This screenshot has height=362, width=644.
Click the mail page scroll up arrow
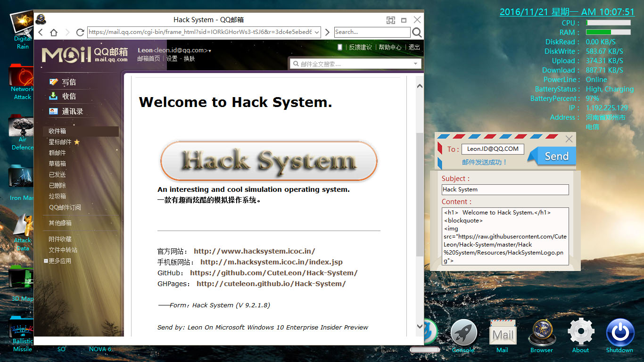click(420, 86)
